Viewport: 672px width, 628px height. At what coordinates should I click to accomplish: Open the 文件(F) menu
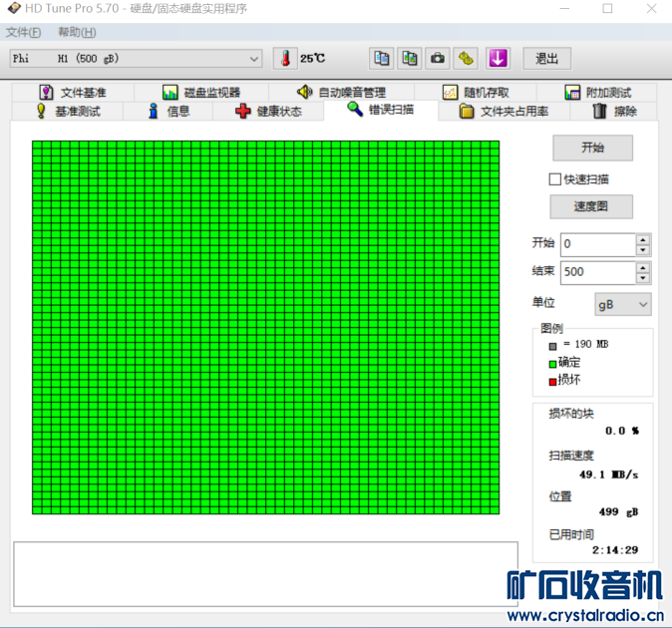tap(24, 32)
